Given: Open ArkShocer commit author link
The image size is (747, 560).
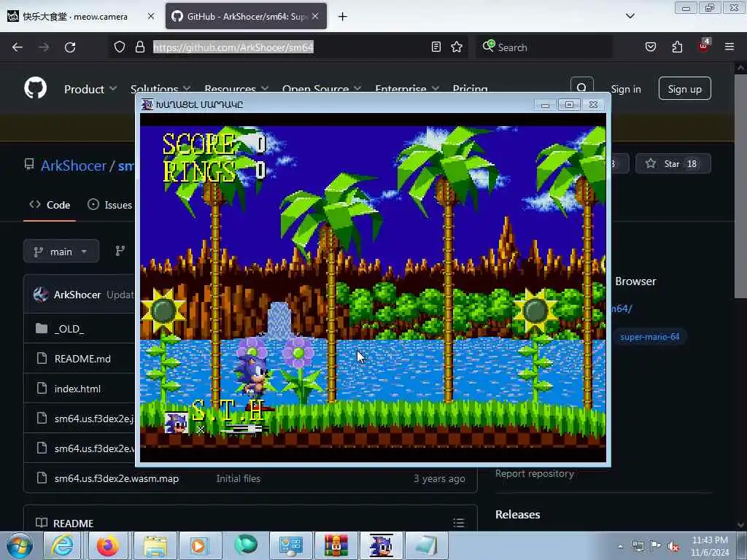Looking at the screenshot, I should pos(77,295).
